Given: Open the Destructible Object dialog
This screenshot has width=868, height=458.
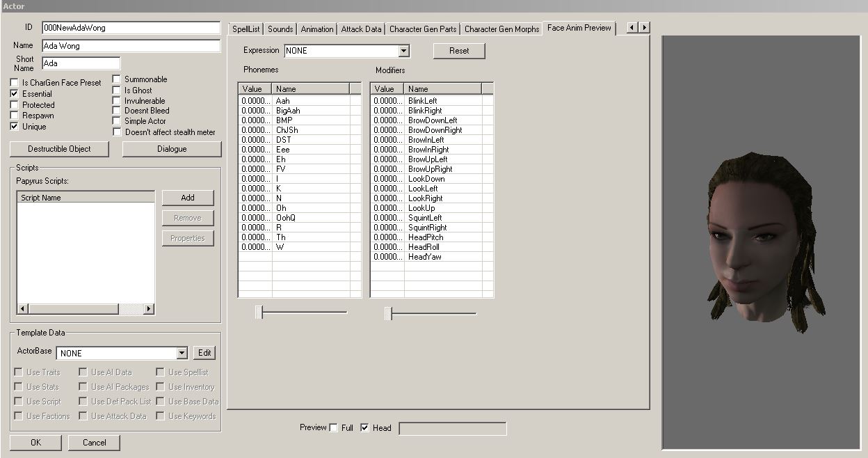Looking at the screenshot, I should point(60,149).
